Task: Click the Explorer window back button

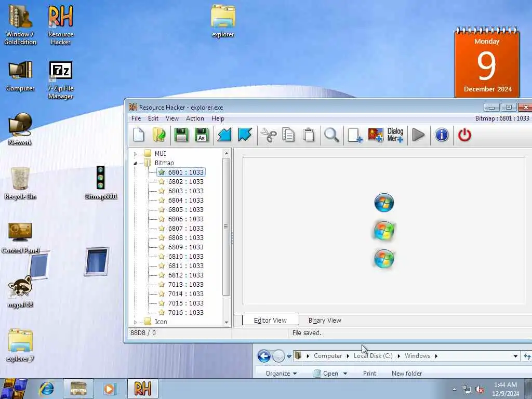Action: tap(264, 356)
